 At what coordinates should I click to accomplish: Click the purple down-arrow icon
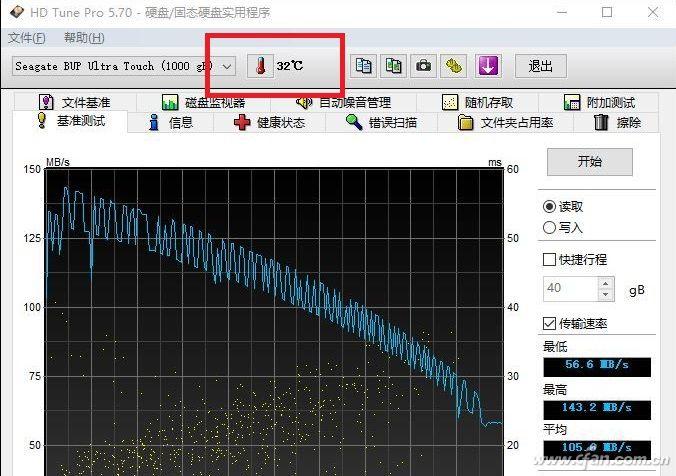pos(487,66)
